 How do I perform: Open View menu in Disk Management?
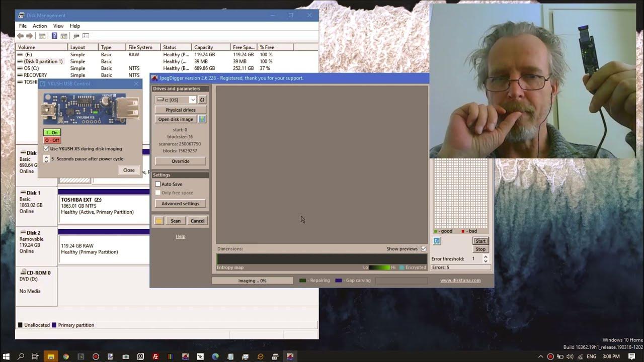pyautogui.click(x=58, y=26)
